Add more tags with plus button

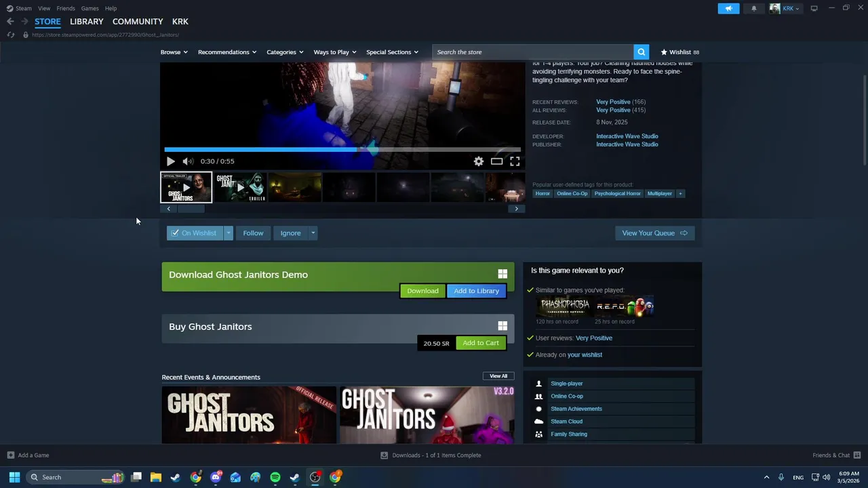(680, 194)
